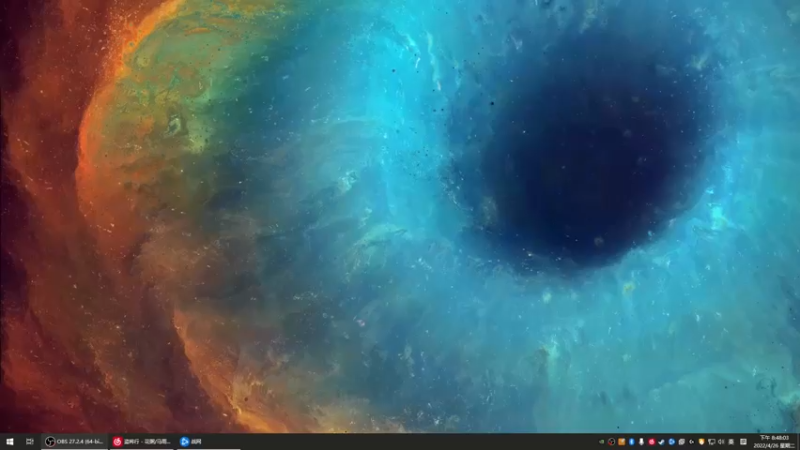Viewport: 800px width, 450px height.
Task: Switch to the OBS 27.2.4 taskbar window
Action: 74,441
